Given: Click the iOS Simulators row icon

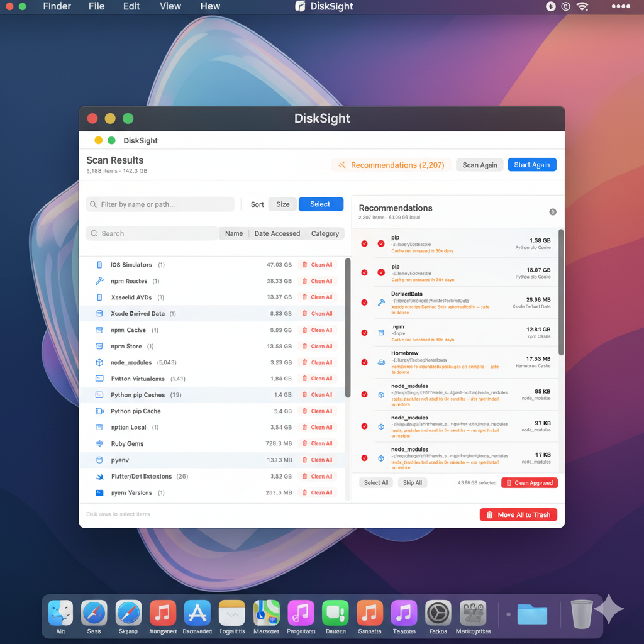Looking at the screenshot, I should tap(99, 265).
